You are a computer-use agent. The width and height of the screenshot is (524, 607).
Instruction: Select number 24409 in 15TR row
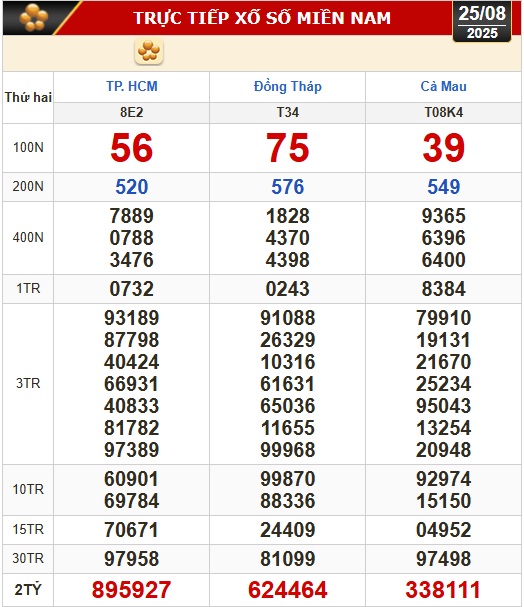pos(288,530)
